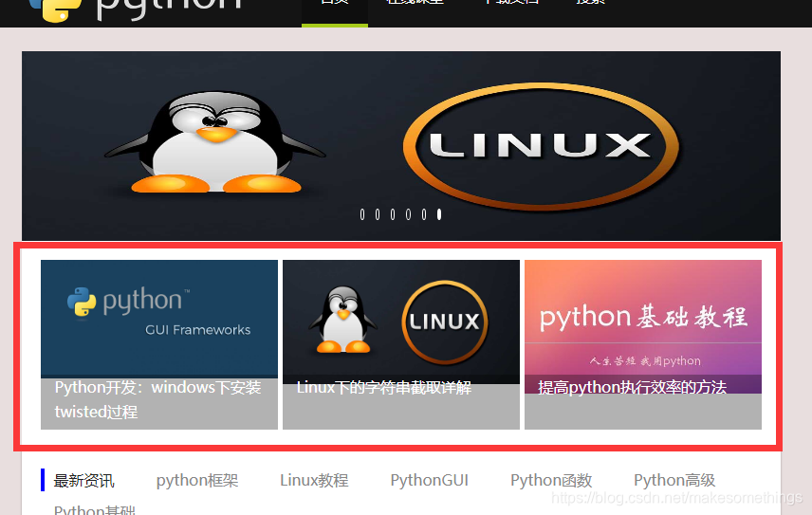Screen dimensions: 812x515
Task: Open the large LINUX penguin banner slide
Action: tap(401, 145)
